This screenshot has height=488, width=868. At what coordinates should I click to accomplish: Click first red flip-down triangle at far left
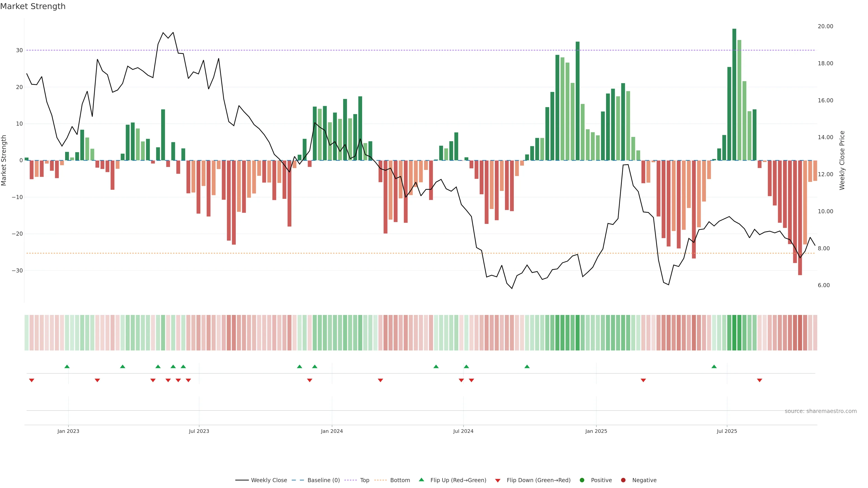point(32,380)
